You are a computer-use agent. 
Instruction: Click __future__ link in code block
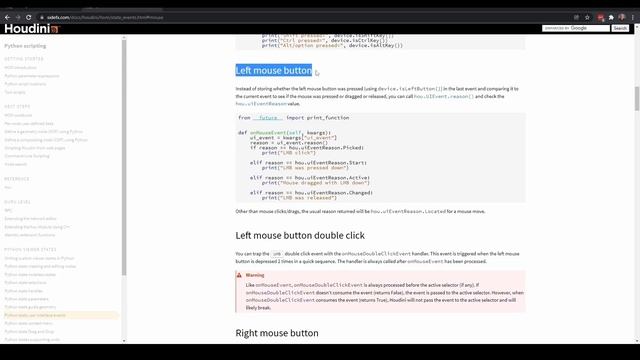[267, 118]
